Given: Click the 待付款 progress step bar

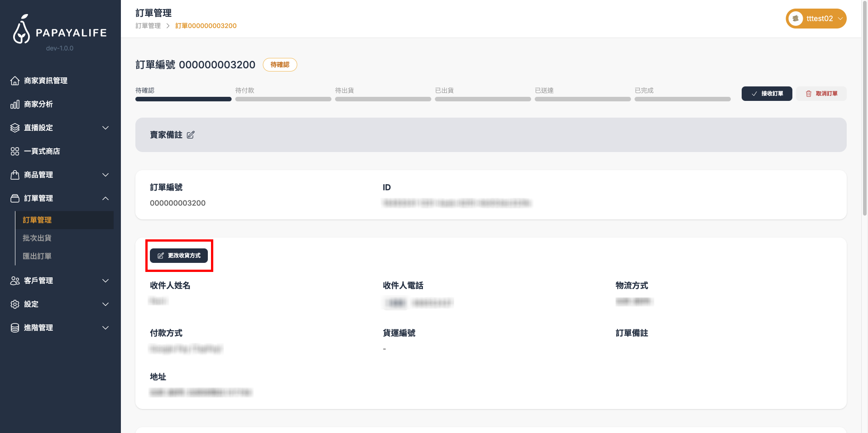Looking at the screenshot, I should [283, 99].
